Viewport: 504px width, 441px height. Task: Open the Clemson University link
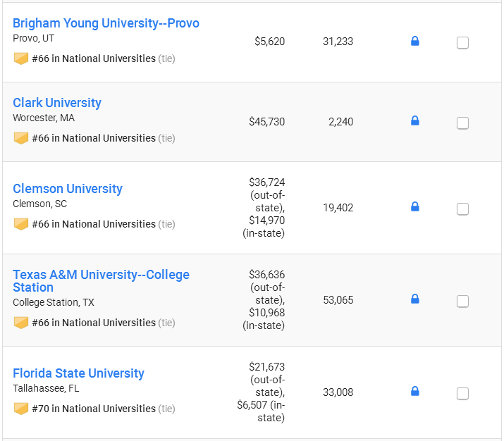point(68,189)
